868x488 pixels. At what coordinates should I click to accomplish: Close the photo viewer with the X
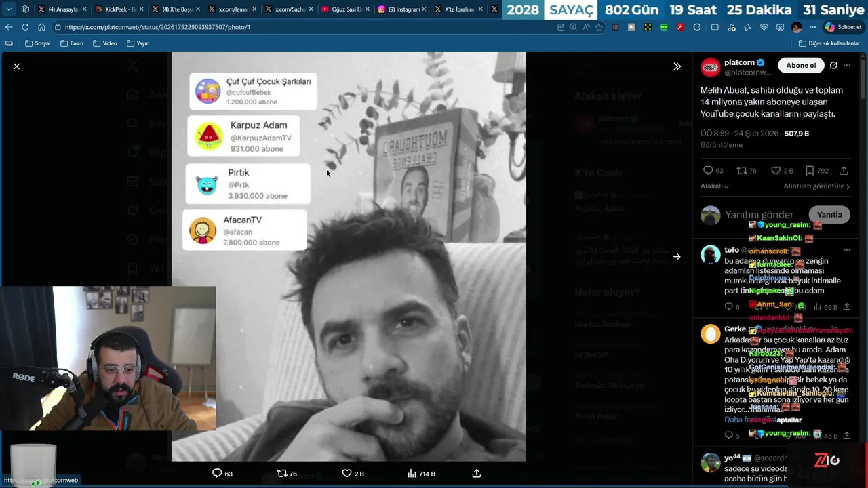(16, 66)
